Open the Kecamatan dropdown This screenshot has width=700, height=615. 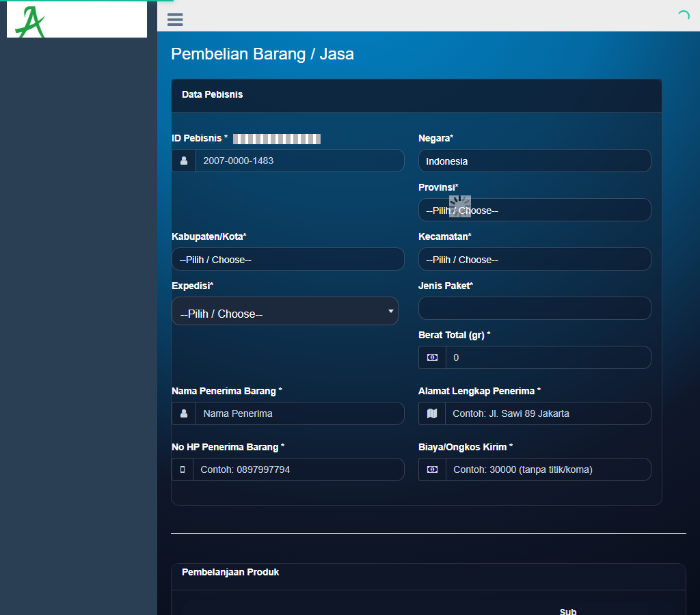(x=535, y=259)
